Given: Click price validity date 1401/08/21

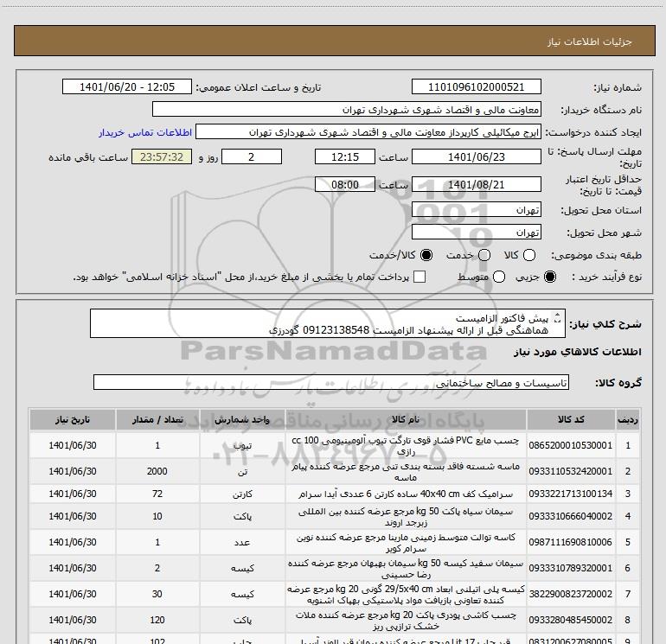Looking at the screenshot, I should 476,185.
